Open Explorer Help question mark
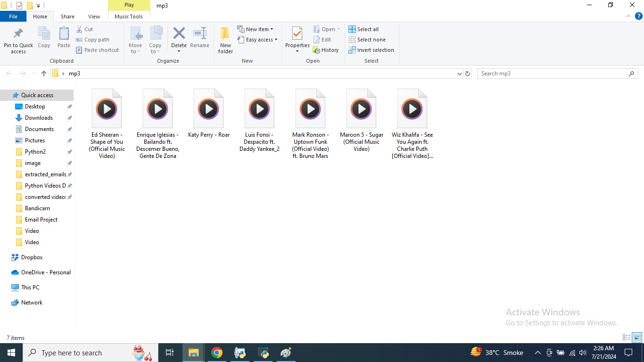The width and height of the screenshot is (644, 362). (639, 16)
